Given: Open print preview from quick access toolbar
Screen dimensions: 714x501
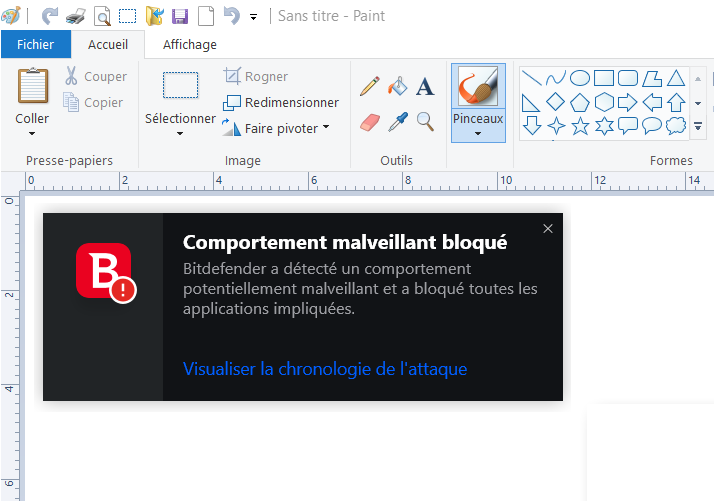Looking at the screenshot, I should click(102, 17).
